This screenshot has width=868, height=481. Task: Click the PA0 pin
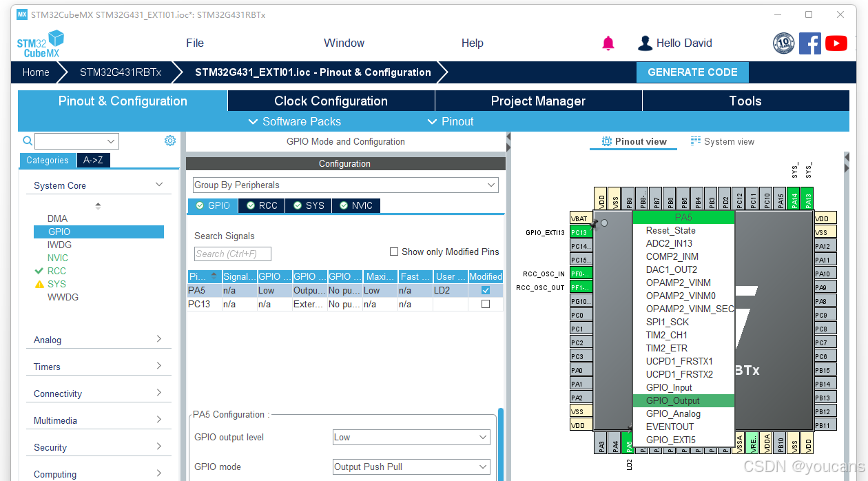[x=580, y=370]
